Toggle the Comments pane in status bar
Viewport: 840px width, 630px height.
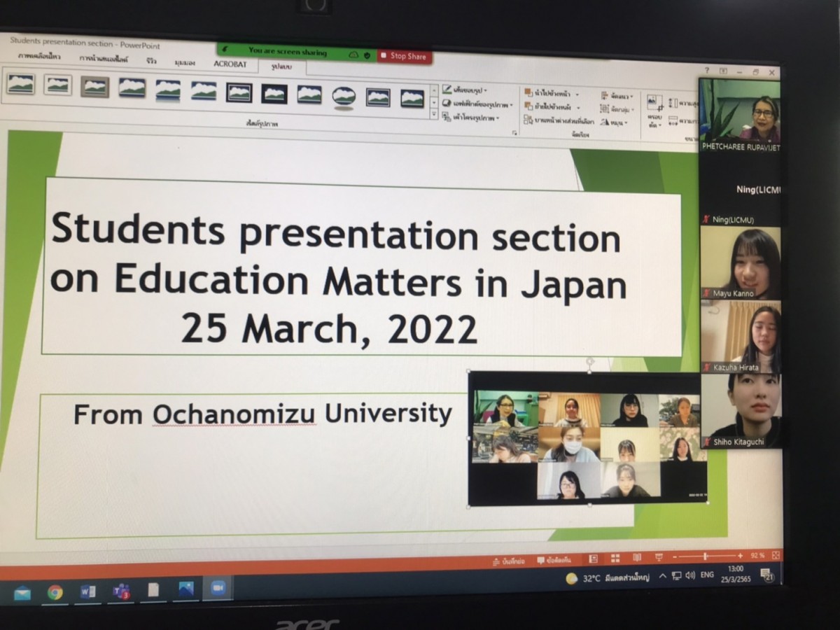(x=554, y=560)
